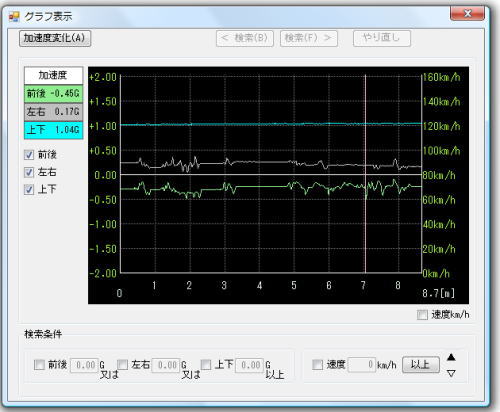Select the cyan 上下 1.04G color label
Viewport: 500px width, 412px height.
pos(53,130)
